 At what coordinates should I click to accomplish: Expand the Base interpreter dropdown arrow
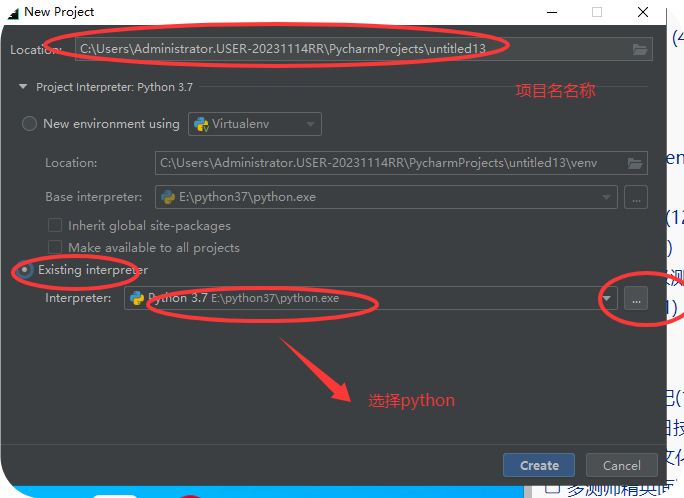tap(606, 197)
